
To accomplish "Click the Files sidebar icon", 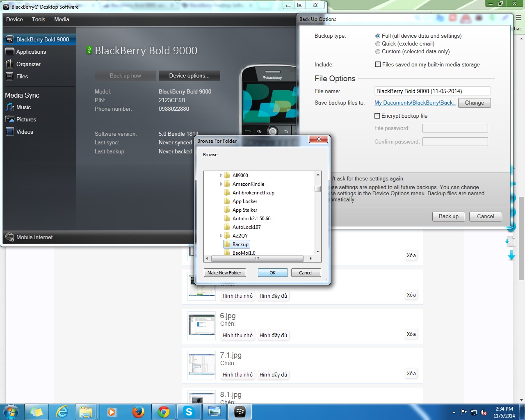I will [x=10, y=76].
